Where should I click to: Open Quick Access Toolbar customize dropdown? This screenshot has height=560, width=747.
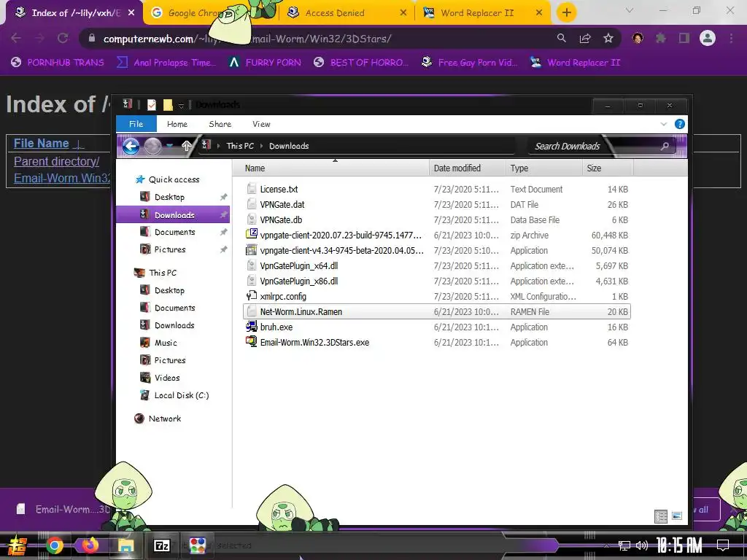pyautogui.click(x=181, y=105)
